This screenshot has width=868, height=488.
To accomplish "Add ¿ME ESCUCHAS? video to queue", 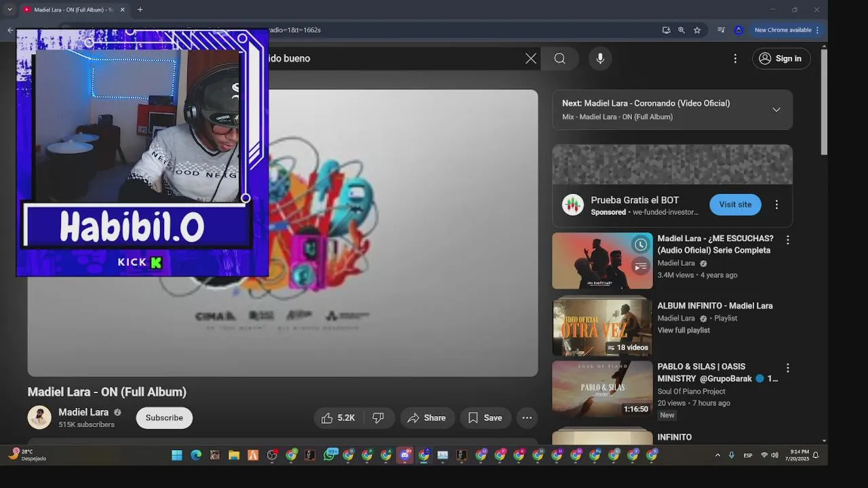I will click(x=641, y=266).
